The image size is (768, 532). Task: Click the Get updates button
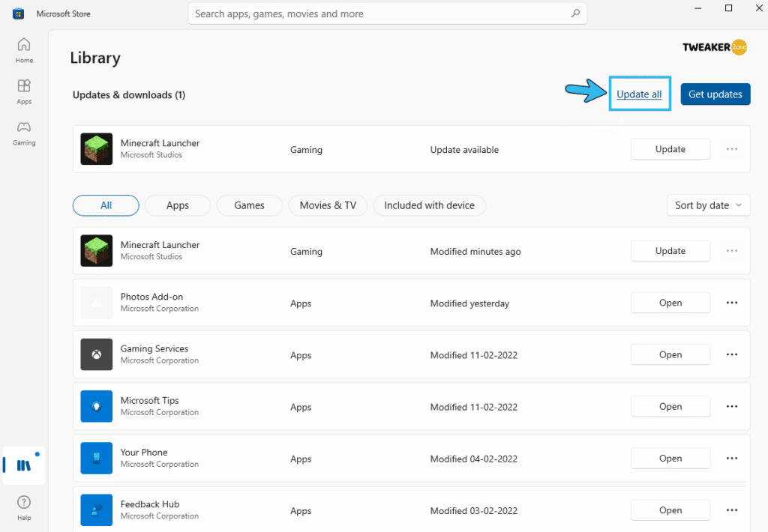tap(715, 94)
